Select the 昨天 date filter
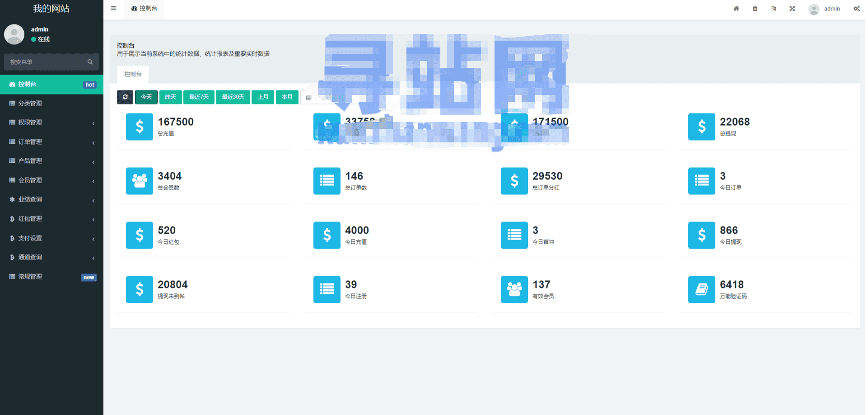 (171, 97)
